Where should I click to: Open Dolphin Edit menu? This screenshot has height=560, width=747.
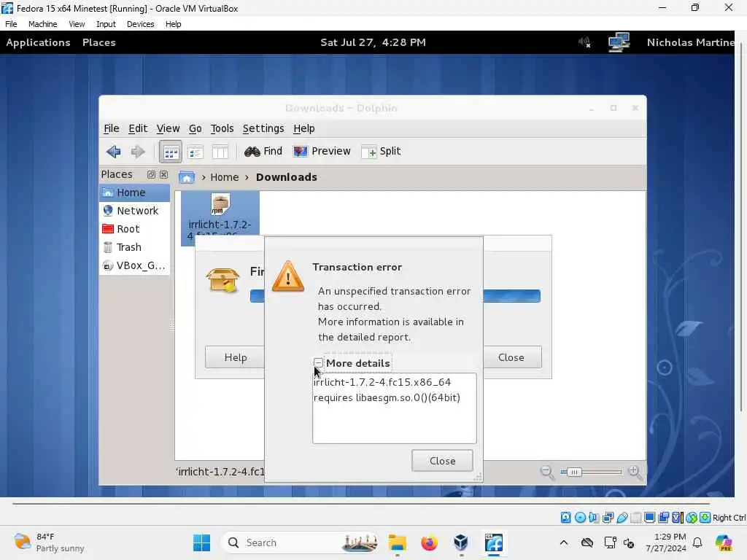click(x=138, y=128)
